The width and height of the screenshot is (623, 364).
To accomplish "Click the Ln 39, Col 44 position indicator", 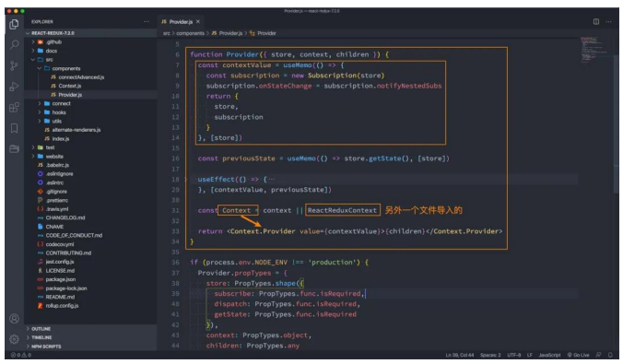I will [459, 355].
